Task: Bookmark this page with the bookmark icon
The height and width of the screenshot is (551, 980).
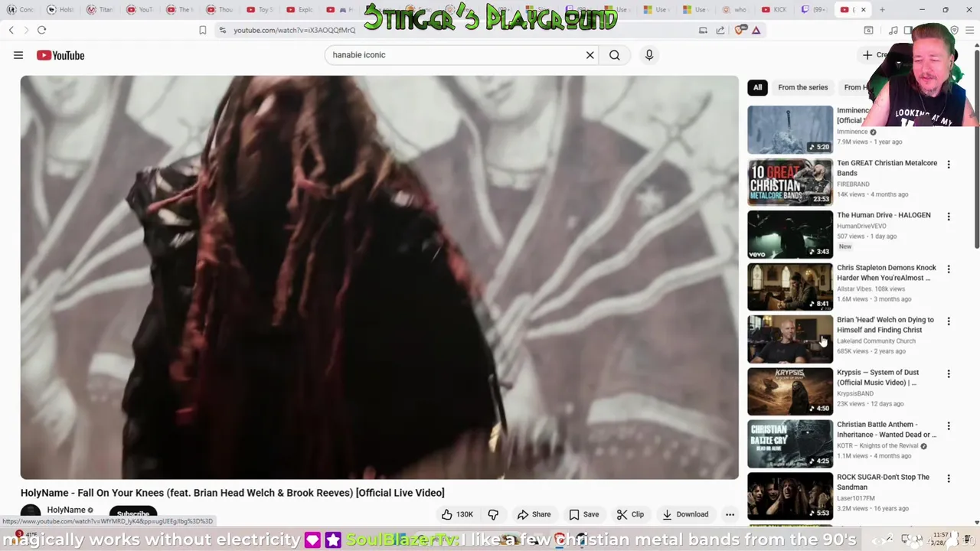Action: click(202, 30)
